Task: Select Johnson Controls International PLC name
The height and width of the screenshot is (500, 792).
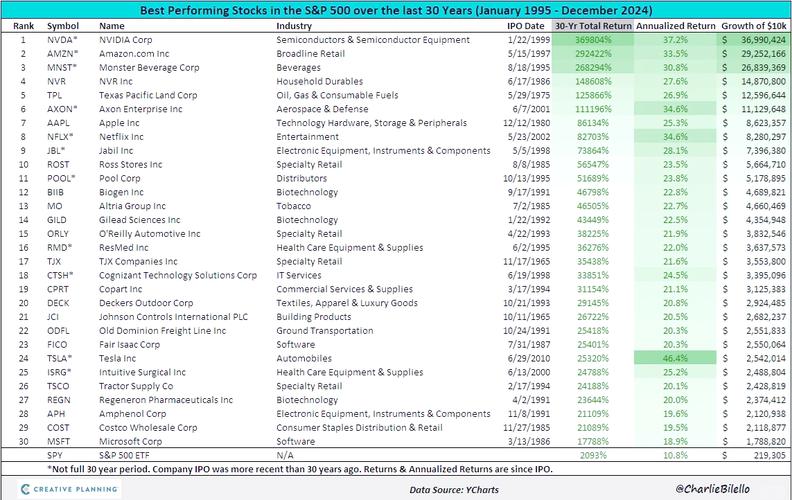Action: pos(173,317)
